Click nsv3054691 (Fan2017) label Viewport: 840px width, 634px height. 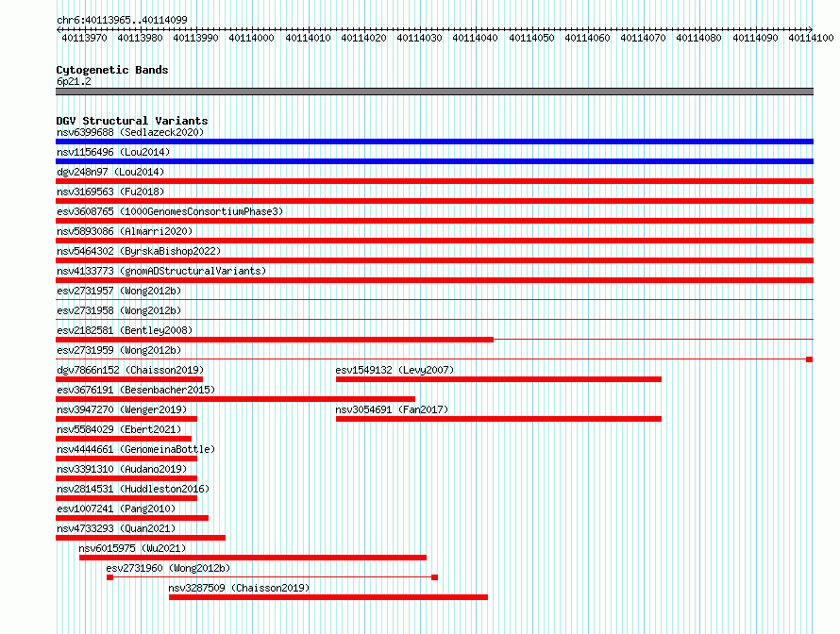click(x=392, y=409)
